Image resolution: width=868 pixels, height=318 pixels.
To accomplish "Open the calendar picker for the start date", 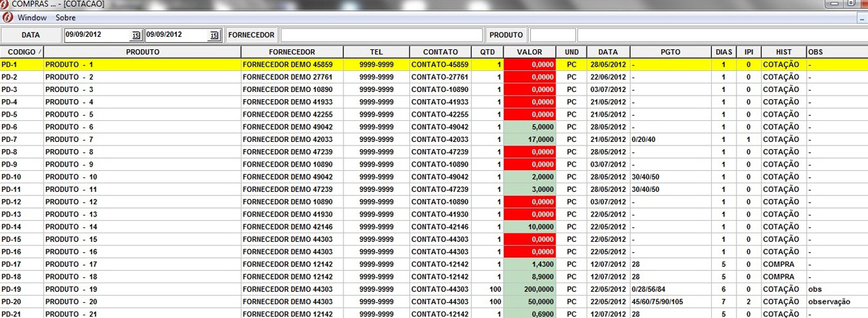I will coord(135,35).
